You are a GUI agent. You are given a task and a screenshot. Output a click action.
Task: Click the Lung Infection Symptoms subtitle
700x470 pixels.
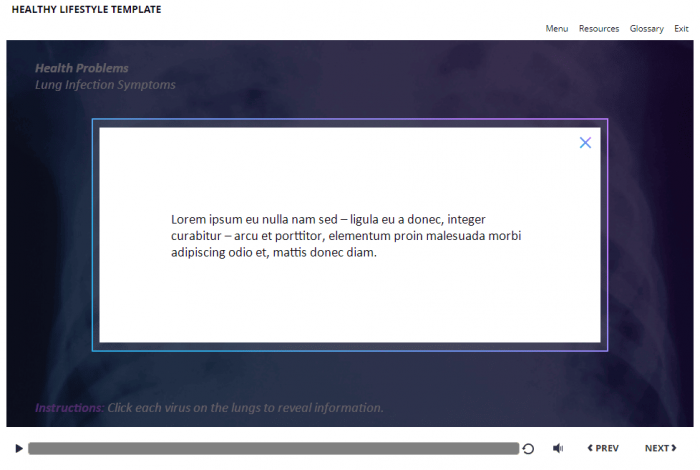pos(105,85)
